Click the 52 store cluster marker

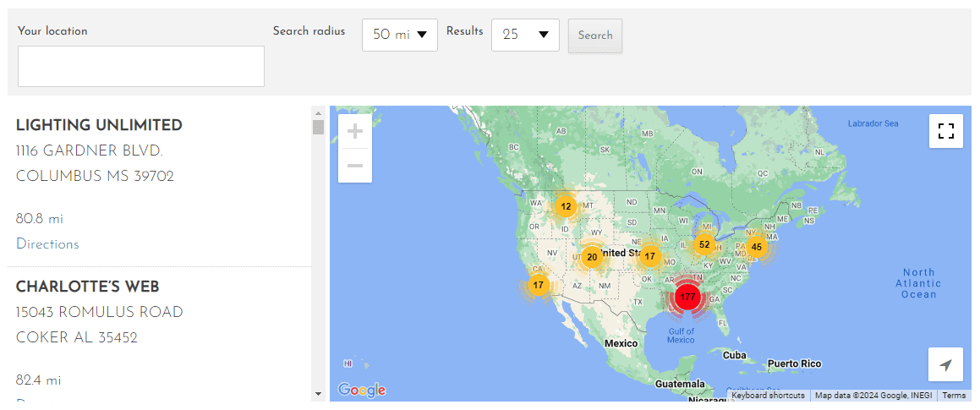(704, 245)
